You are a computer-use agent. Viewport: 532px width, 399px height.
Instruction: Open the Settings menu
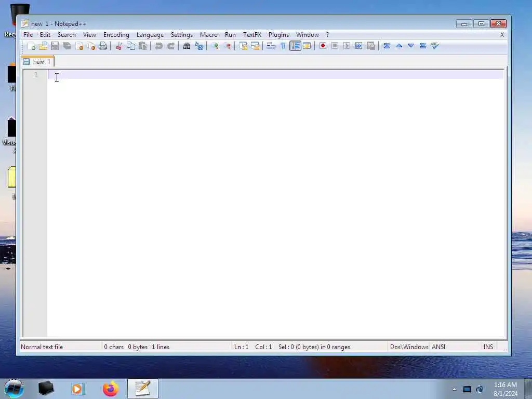181,35
